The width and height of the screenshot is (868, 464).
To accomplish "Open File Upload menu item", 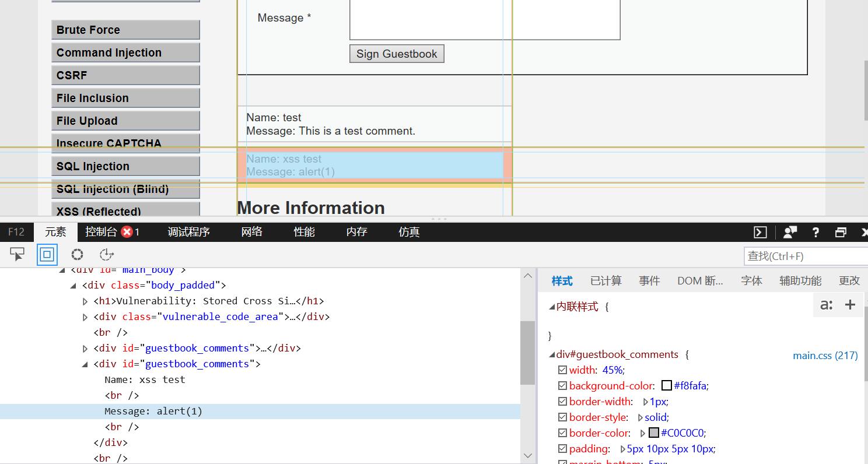I will click(125, 121).
